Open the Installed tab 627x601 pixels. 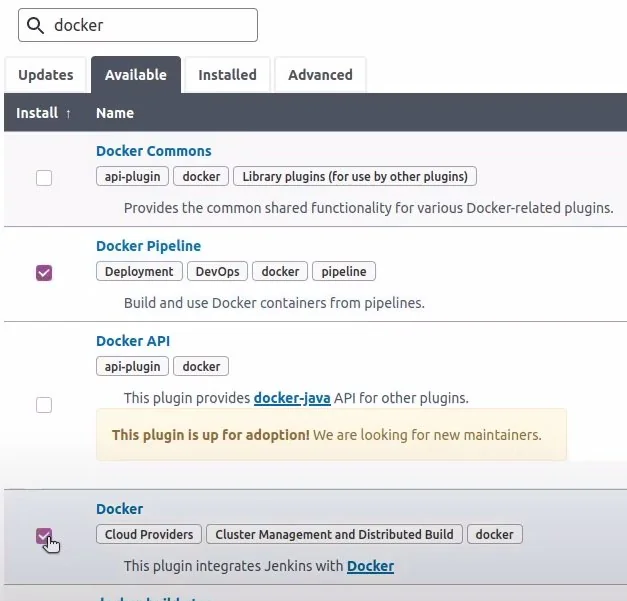[x=228, y=75]
